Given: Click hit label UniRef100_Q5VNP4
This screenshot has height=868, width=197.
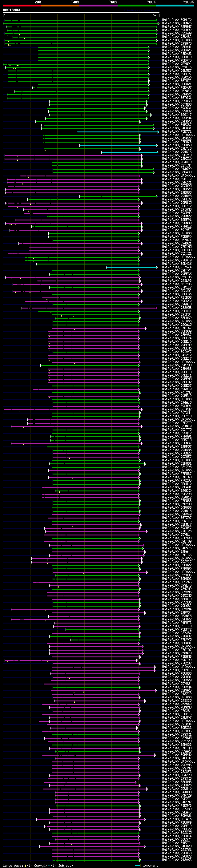Looking at the screenshot, I should coord(177,64).
